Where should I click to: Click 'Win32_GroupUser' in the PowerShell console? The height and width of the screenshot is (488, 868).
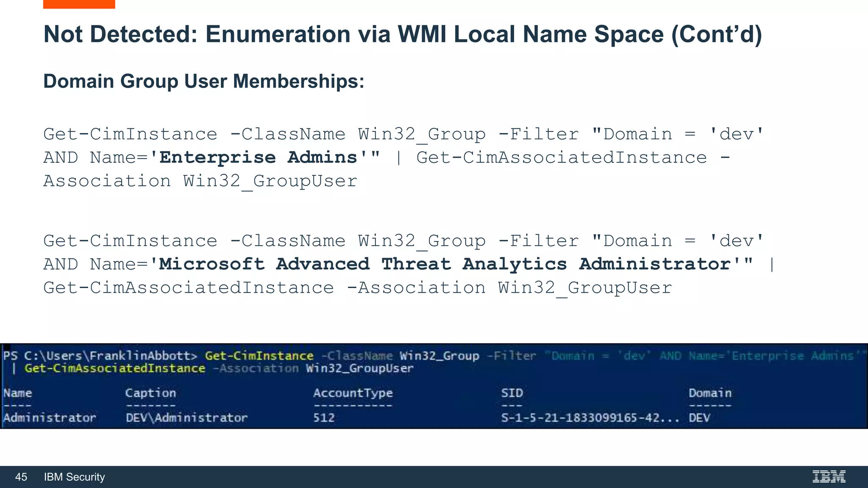pos(360,369)
